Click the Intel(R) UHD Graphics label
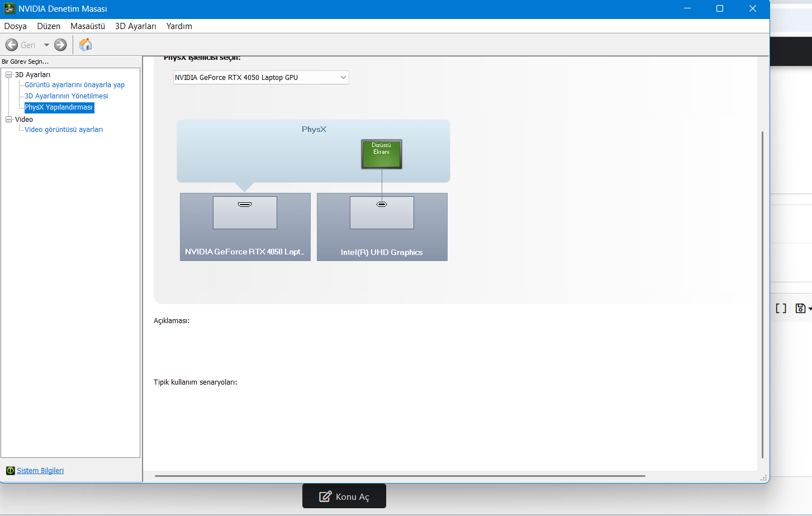812x516 pixels. (382, 253)
